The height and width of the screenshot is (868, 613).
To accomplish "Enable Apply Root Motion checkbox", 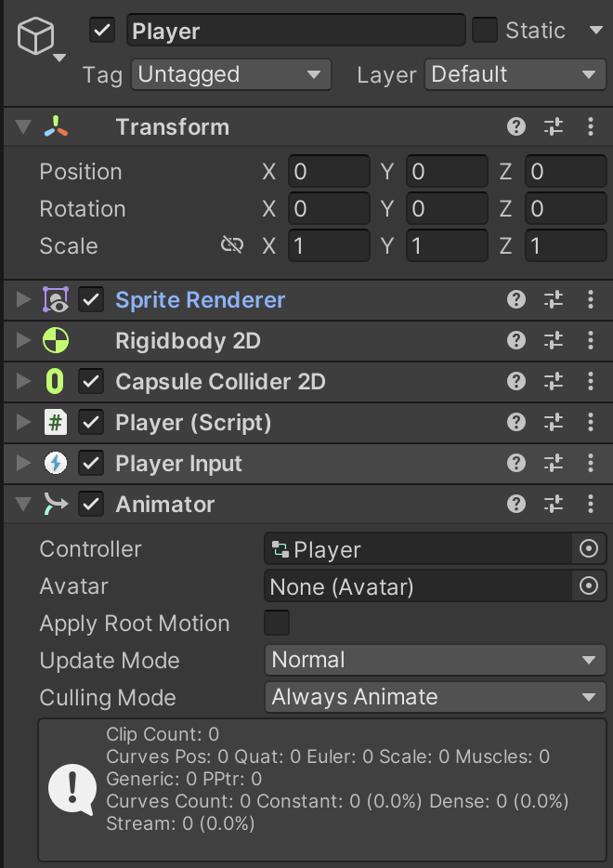I will pos(277,623).
